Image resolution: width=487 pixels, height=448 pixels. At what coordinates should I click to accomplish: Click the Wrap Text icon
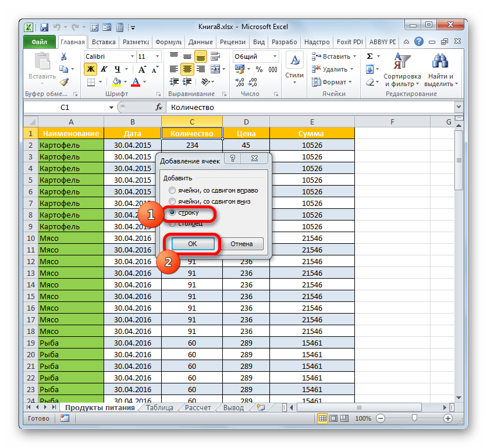click(215, 56)
